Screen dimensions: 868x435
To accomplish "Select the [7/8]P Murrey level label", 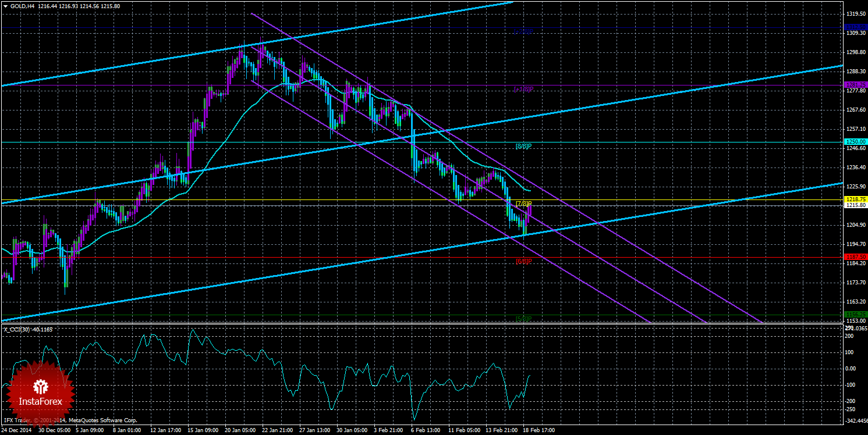I will pos(525,204).
